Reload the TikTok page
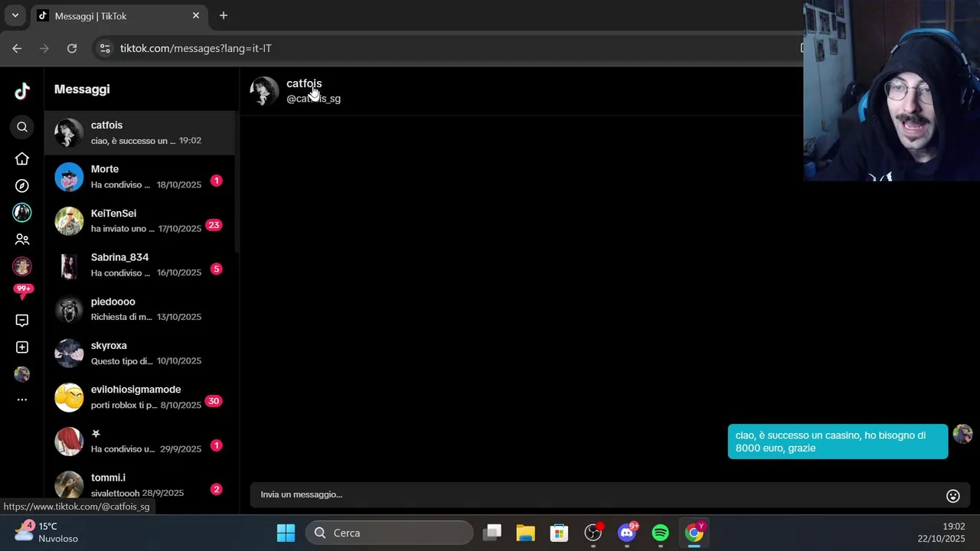The height and width of the screenshot is (551, 980). (x=72, y=48)
